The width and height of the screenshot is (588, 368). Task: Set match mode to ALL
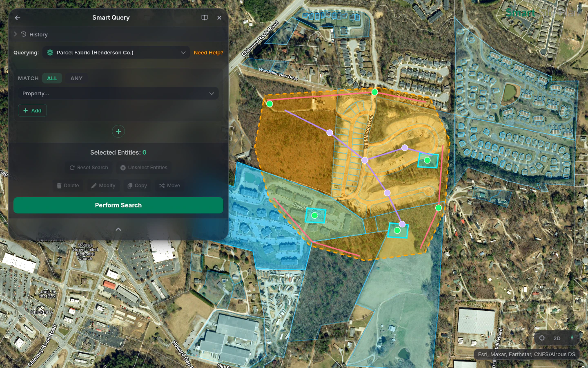tap(52, 78)
